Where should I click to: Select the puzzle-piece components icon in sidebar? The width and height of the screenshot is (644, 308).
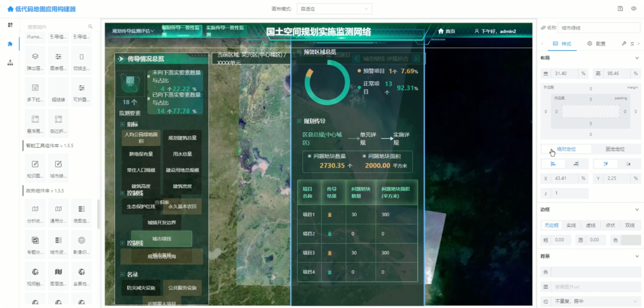[x=10, y=44]
